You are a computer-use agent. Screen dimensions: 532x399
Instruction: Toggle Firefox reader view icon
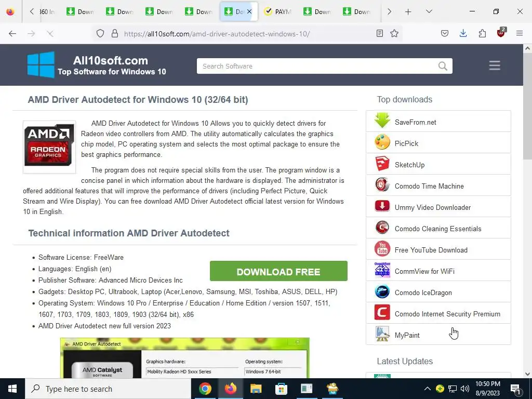pos(380,34)
